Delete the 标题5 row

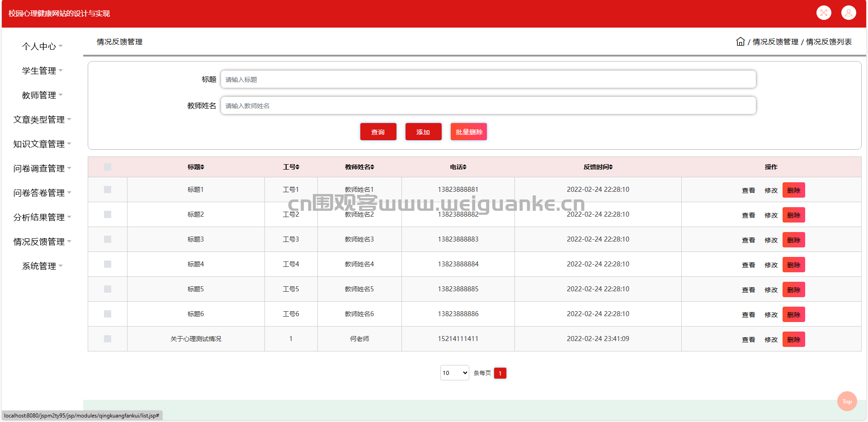(794, 289)
